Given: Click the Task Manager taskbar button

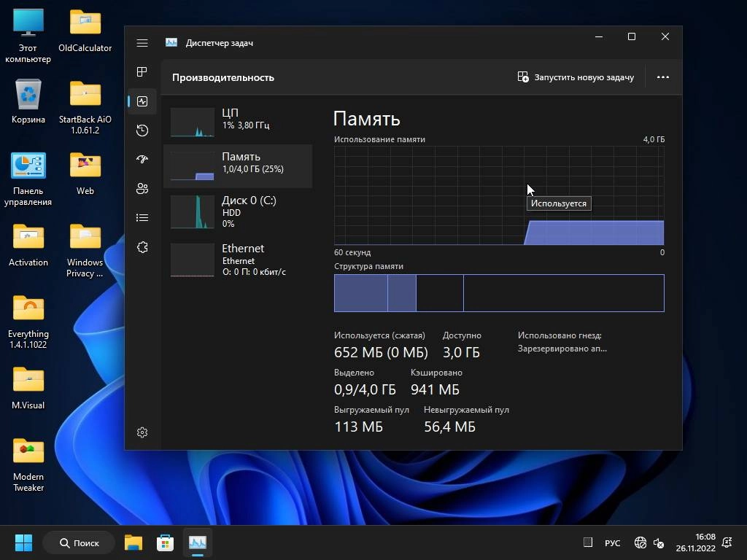Looking at the screenshot, I should click(x=197, y=542).
